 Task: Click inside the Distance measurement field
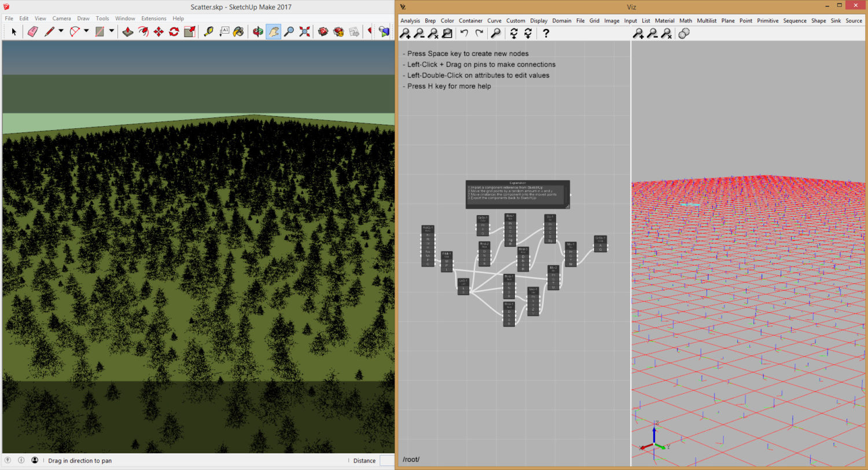pos(387,461)
